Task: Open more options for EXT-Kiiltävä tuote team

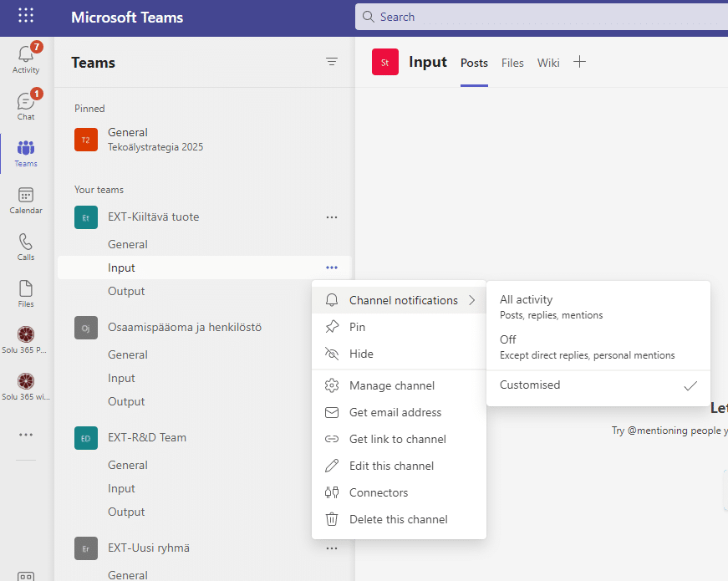Action: point(332,217)
